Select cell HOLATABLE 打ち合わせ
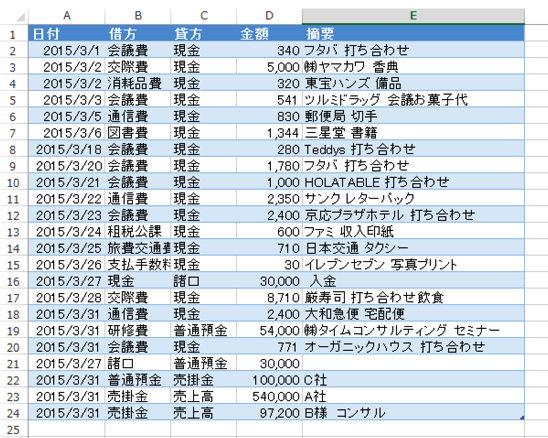Image resolution: width=548 pixels, height=438 pixels. 413,182
